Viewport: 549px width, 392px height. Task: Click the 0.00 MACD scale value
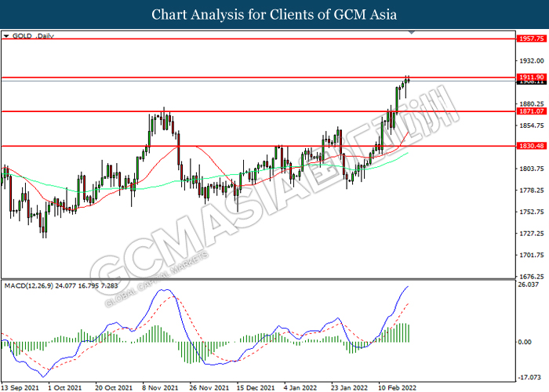[525, 342]
